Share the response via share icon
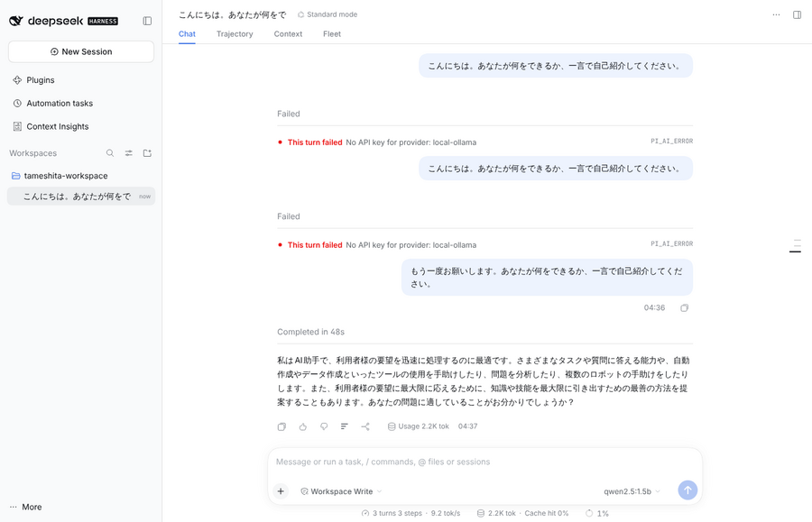 pyautogui.click(x=365, y=426)
